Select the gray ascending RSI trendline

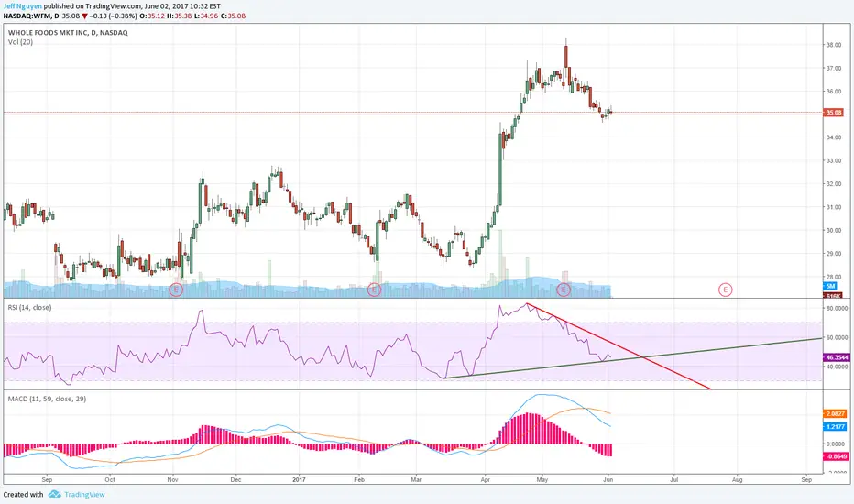click(x=631, y=358)
